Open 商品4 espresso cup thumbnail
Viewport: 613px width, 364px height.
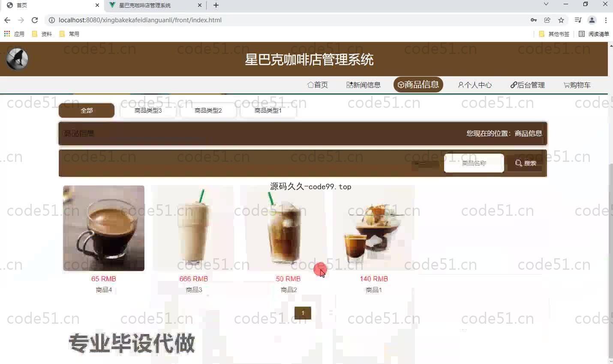104,228
